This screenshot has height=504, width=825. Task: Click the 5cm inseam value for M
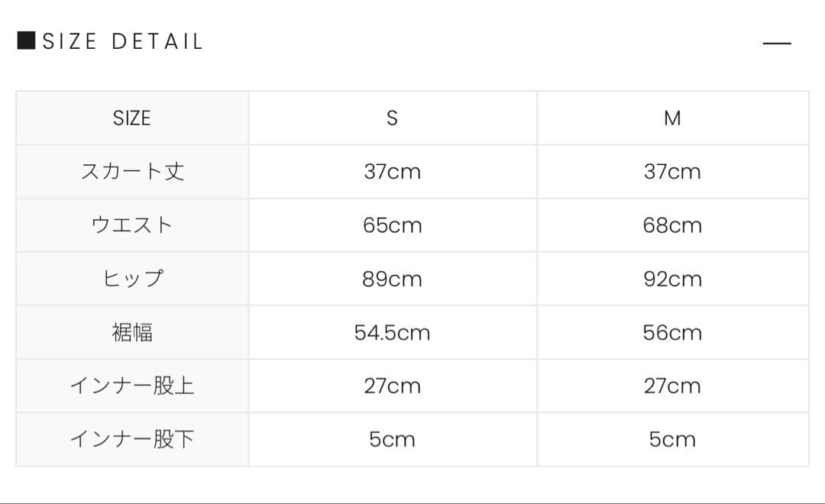(672, 439)
